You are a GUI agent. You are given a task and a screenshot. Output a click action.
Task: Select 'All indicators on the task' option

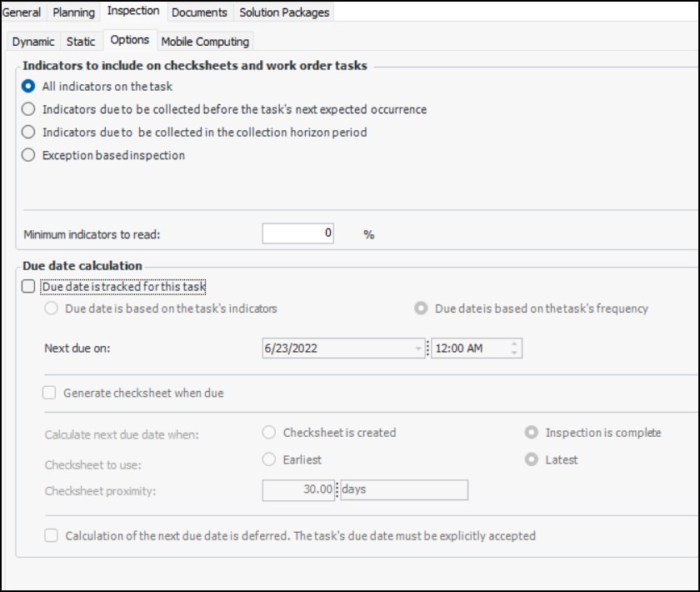[29, 86]
